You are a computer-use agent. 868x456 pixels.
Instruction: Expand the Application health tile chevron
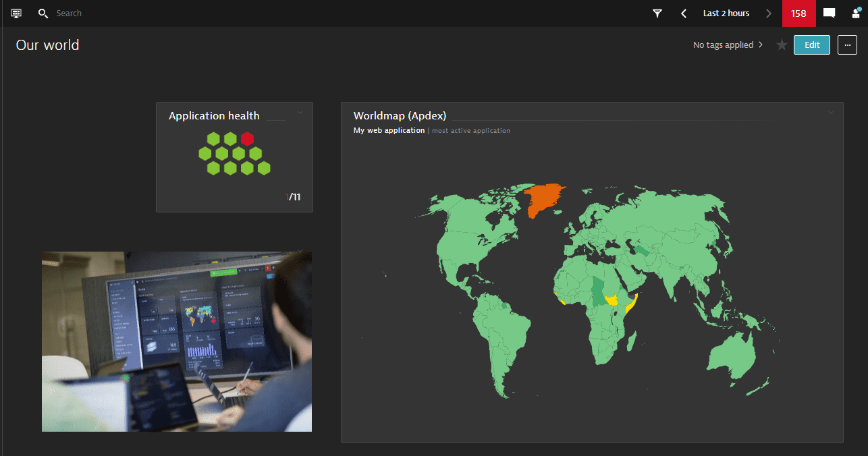tap(300, 112)
